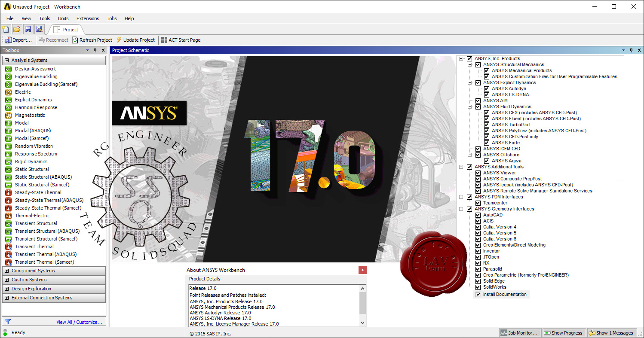The width and height of the screenshot is (644, 338).
Task: Open the Extensions menu
Action: coord(88,18)
